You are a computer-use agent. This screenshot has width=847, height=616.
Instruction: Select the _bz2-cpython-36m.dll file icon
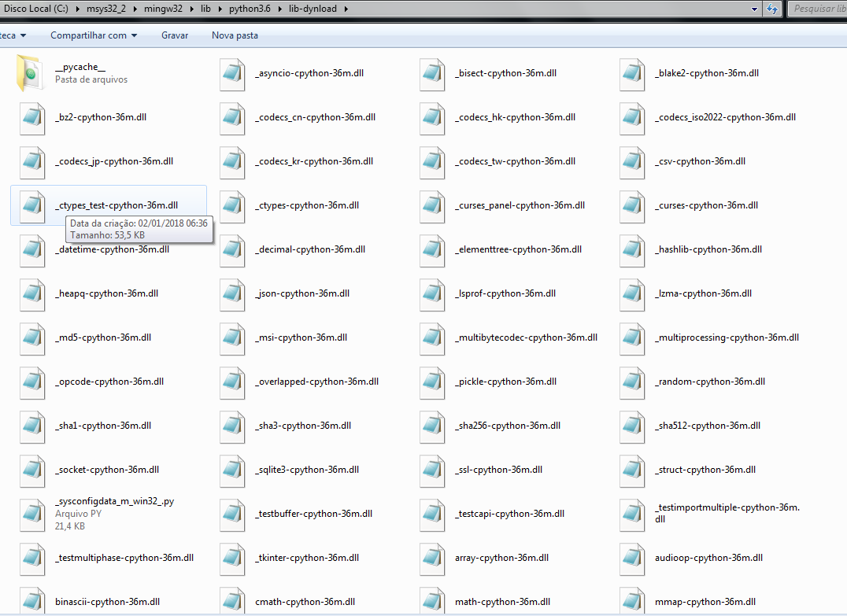[x=32, y=118]
